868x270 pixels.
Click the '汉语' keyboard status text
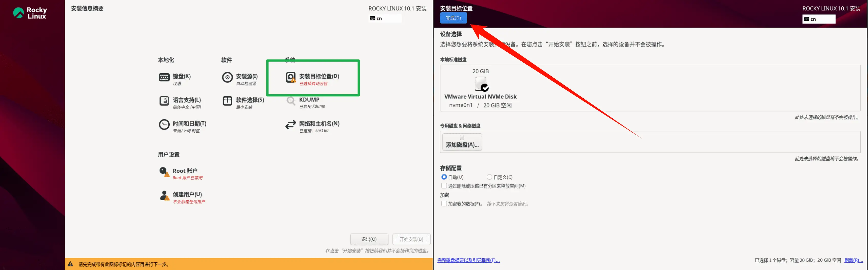[x=177, y=84]
